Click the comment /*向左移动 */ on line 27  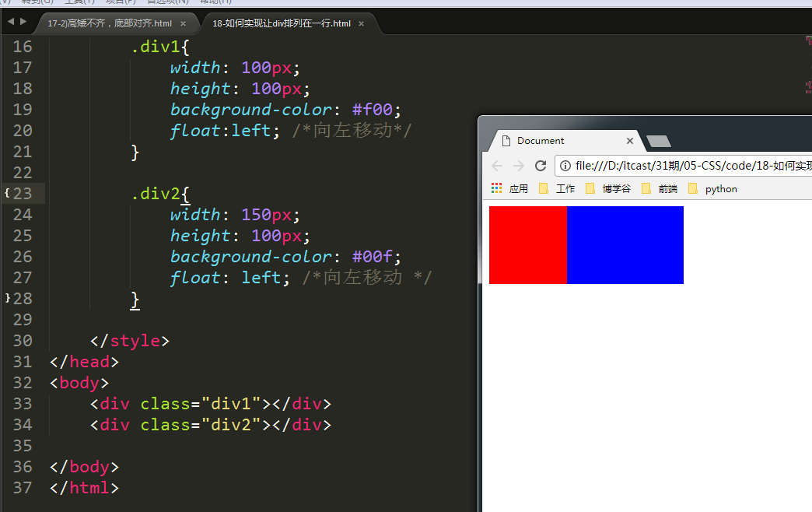(367, 277)
